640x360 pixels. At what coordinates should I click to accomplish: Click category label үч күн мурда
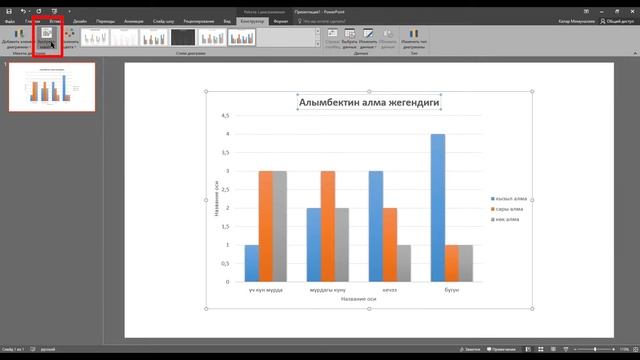click(266, 290)
